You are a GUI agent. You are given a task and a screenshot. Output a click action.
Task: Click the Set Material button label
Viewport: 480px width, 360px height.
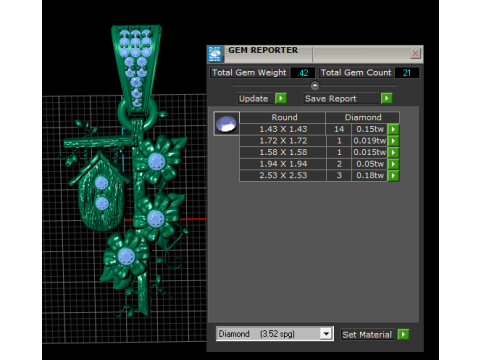[368, 334]
